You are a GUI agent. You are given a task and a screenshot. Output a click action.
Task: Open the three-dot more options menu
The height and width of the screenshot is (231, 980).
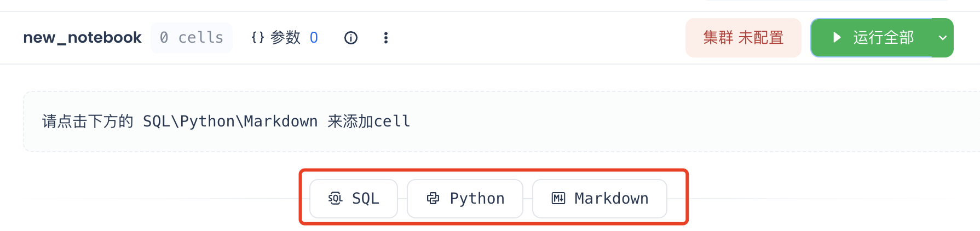386,38
